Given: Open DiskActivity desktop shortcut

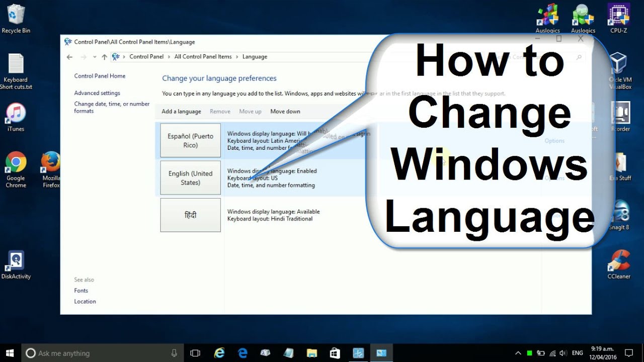Looking at the screenshot, I should (16, 261).
